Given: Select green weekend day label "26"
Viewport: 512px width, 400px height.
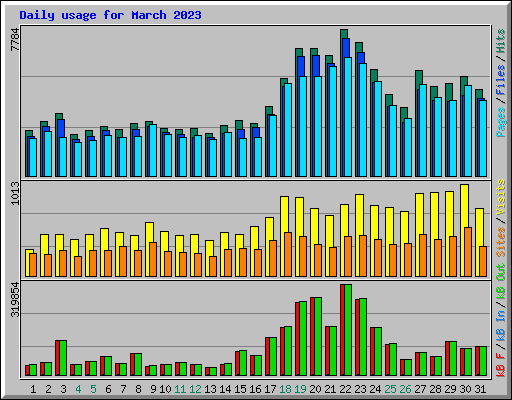Looking at the screenshot, I should 405,389.
